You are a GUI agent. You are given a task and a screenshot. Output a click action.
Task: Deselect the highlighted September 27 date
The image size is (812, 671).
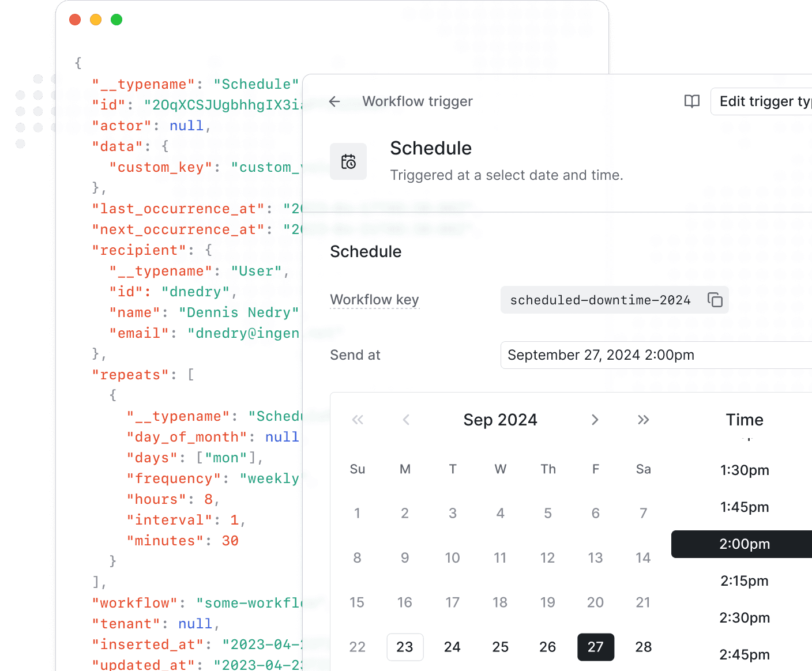point(595,647)
